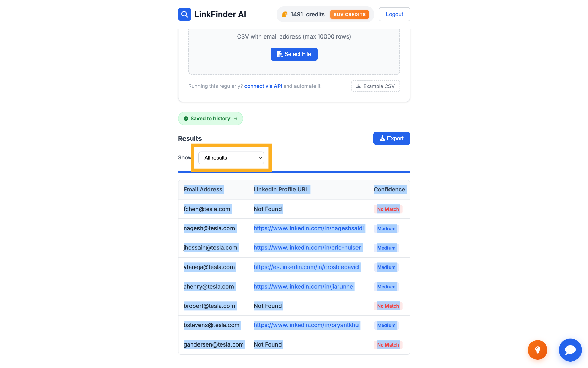Screen dimensions: 588x368
Task: Click the BUY CREDITS button
Action: (349, 14)
